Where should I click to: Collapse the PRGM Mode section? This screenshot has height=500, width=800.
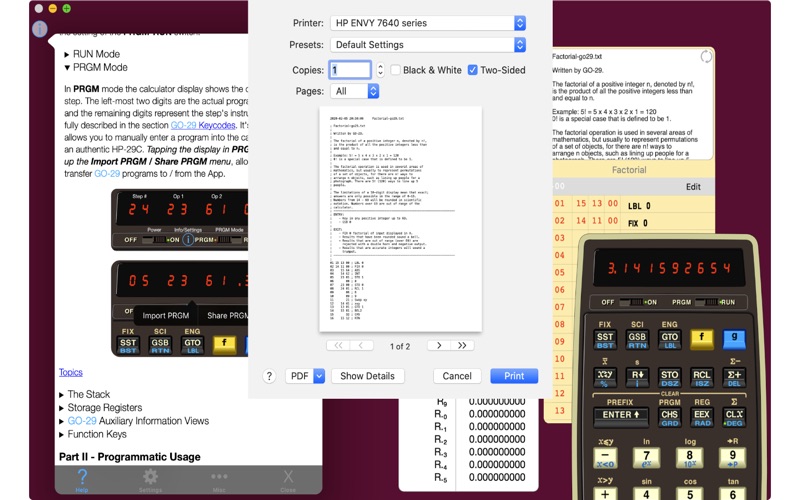(95, 67)
